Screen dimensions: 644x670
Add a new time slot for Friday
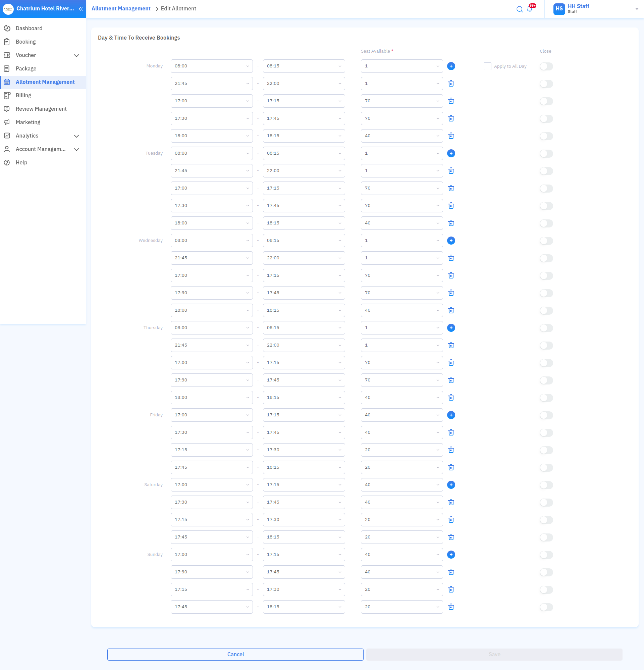click(x=451, y=415)
